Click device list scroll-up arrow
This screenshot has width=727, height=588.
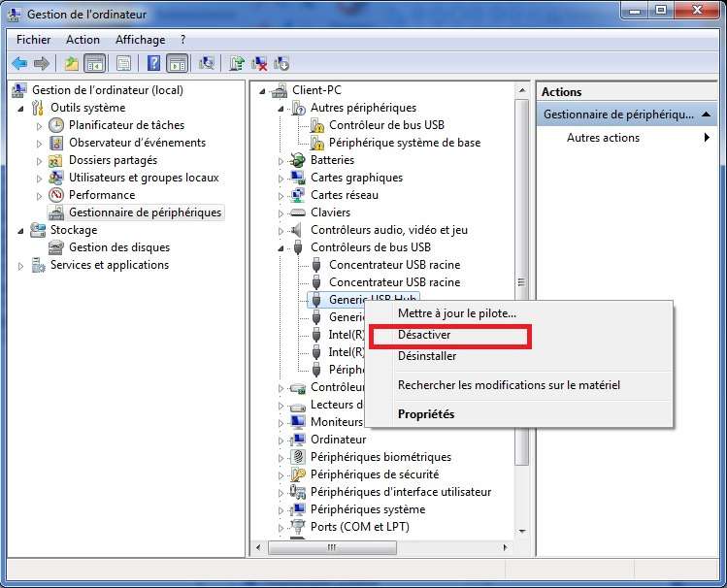tap(522, 90)
